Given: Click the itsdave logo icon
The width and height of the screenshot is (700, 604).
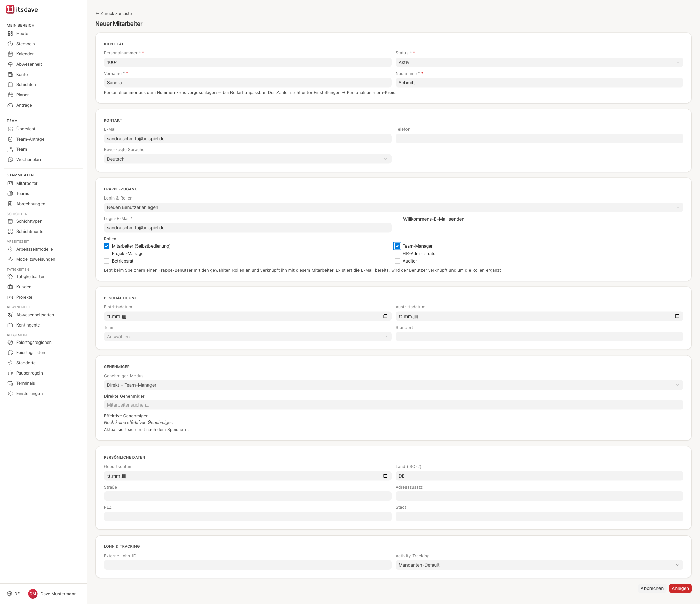Looking at the screenshot, I should tap(10, 10).
